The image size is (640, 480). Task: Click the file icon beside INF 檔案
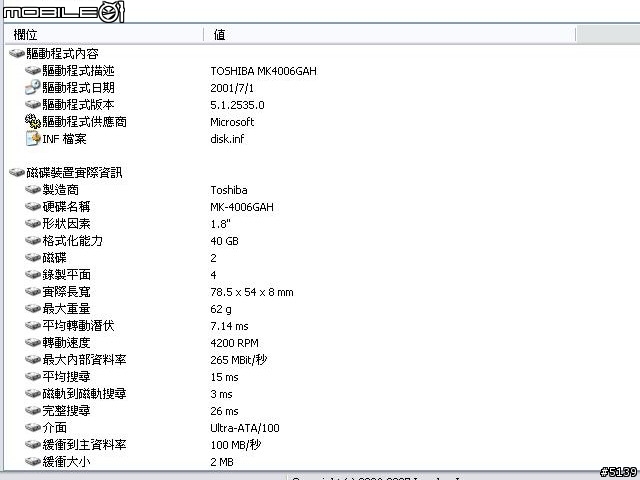[x=33, y=138]
